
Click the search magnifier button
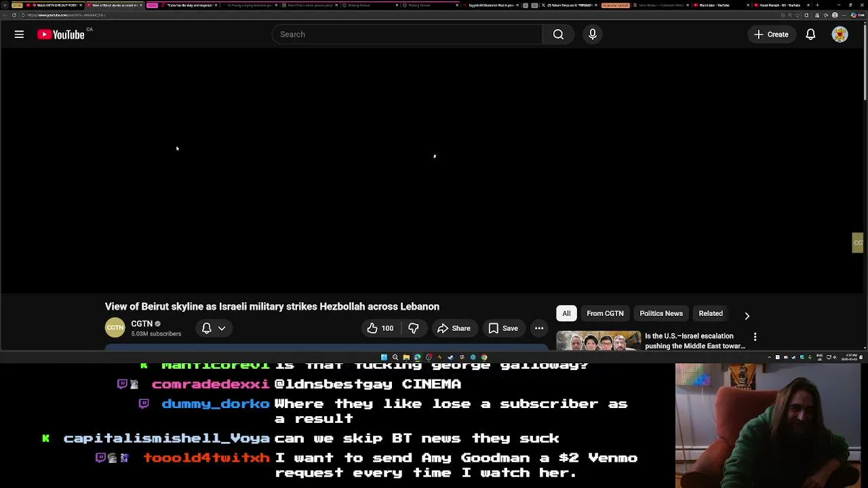pos(558,34)
